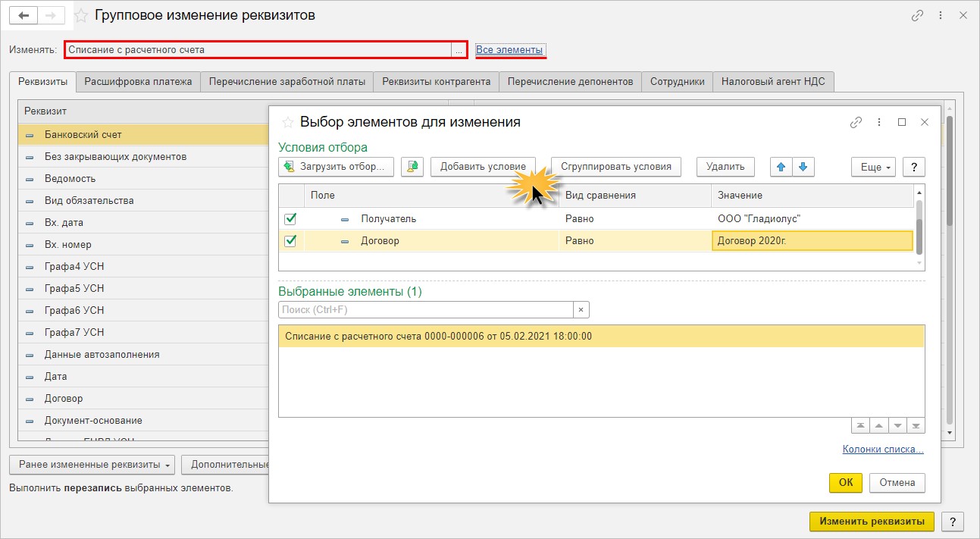
Task: Star the selection dialog as favorite
Action: point(287,121)
